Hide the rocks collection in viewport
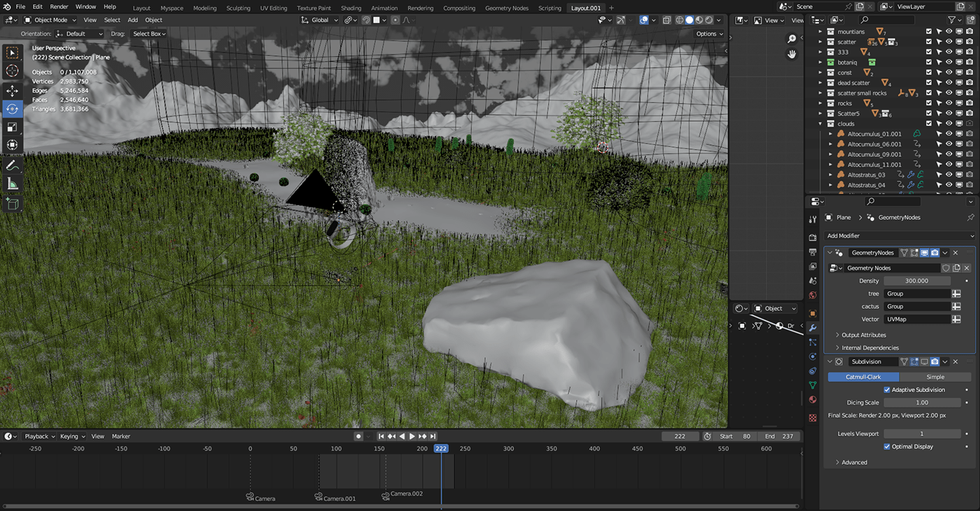The image size is (980, 511). (x=949, y=104)
